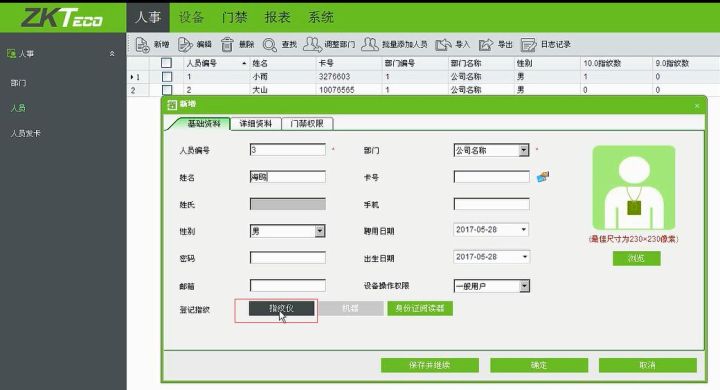The height and width of the screenshot is (390, 720).
Task: Click the 部门名称 column header
Action: tap(481, 63)
